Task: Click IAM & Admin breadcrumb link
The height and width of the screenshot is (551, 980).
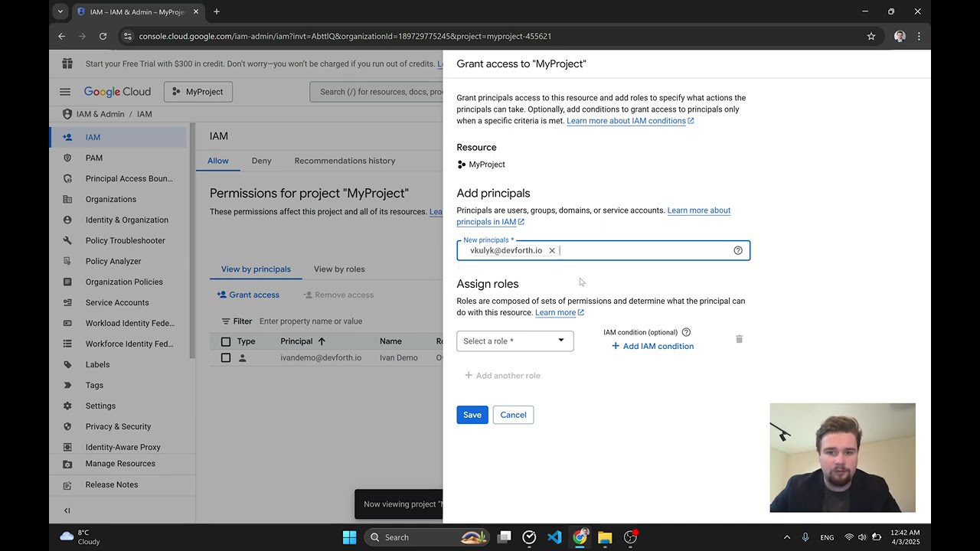Action: tap(100, 114)
